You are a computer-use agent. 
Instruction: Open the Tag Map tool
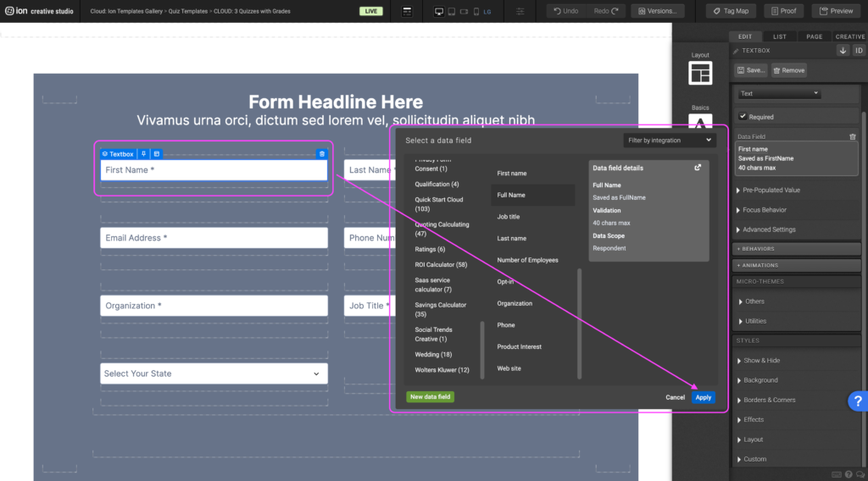coord(731,11)
